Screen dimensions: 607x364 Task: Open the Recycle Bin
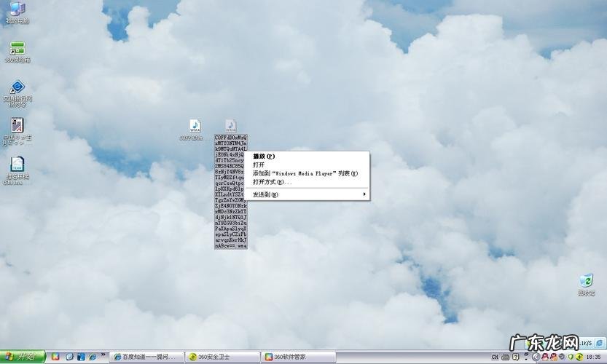(x=585, y=281)
